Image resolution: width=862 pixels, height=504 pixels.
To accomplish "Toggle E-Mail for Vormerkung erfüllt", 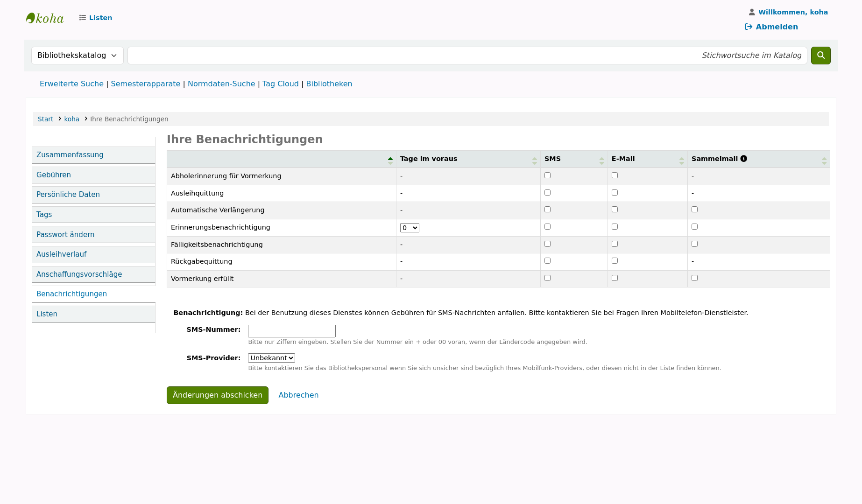I will coord(615,278).
